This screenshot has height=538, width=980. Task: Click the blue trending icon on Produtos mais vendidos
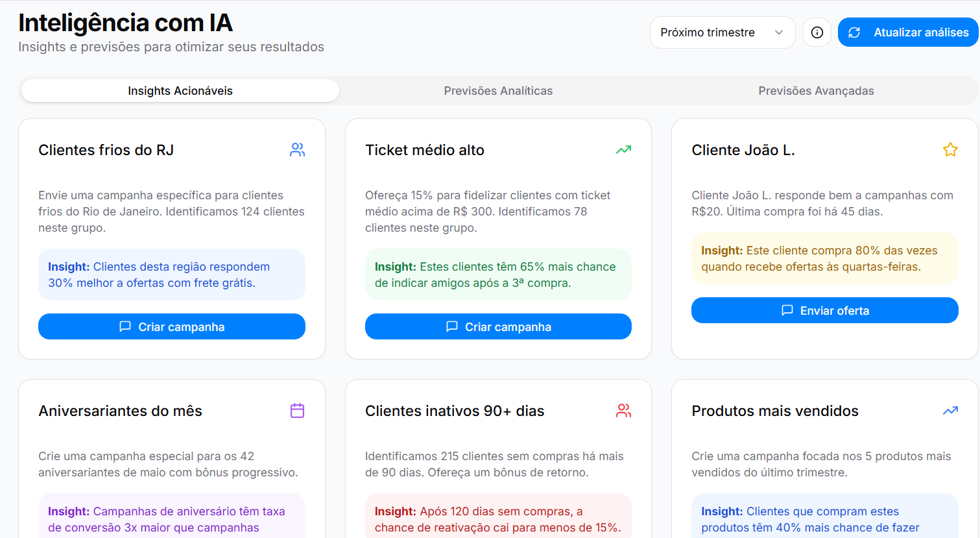point(950,410)
